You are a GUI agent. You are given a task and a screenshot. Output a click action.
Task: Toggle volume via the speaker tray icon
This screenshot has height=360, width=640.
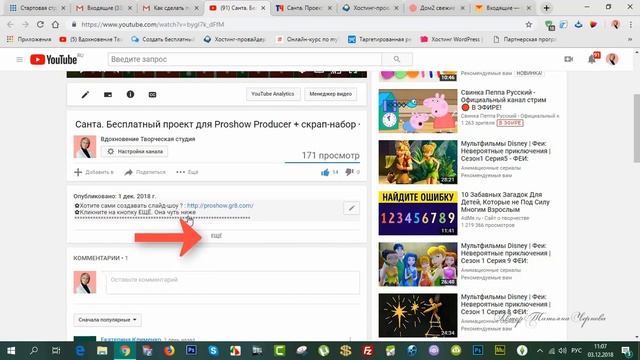(x=562, y=351)
